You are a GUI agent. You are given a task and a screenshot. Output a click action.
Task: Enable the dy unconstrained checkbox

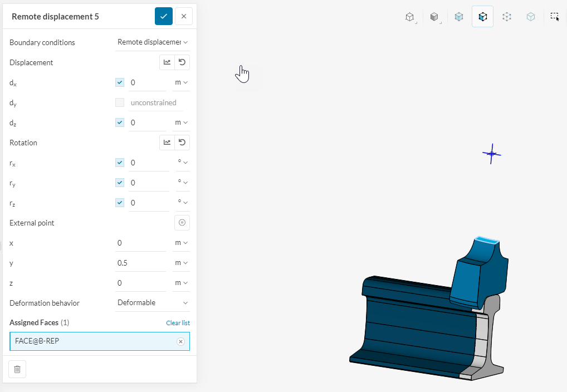pos(120,102)
